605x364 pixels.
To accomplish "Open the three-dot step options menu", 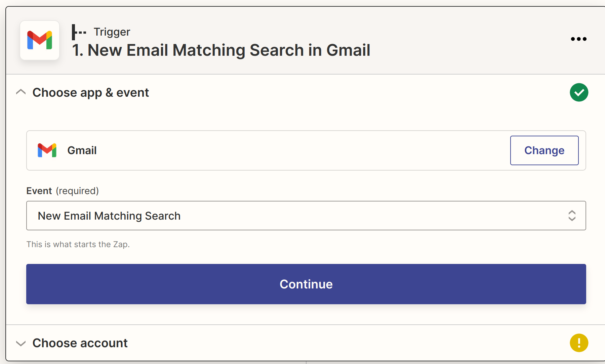I will (579, 39).
